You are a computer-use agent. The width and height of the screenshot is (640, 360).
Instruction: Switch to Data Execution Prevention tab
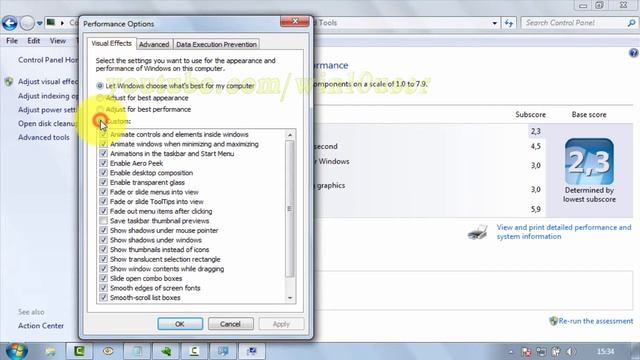(216, 44)
